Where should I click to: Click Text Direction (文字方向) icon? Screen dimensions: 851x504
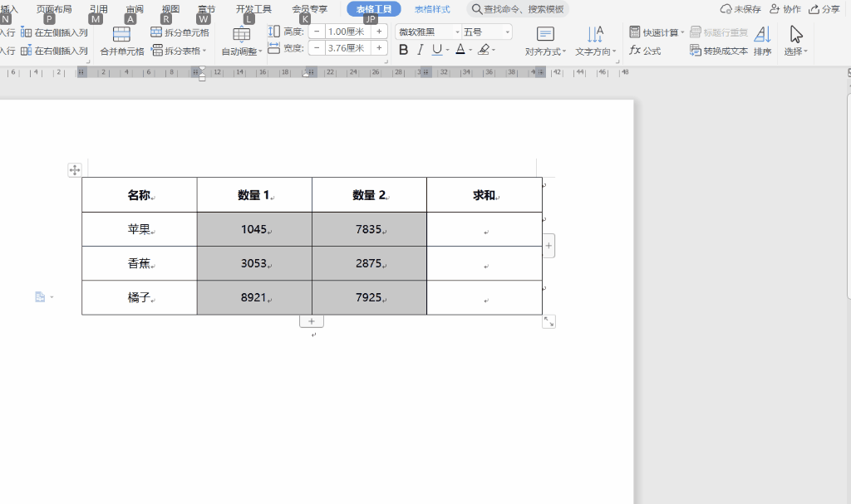click(595, 34)
